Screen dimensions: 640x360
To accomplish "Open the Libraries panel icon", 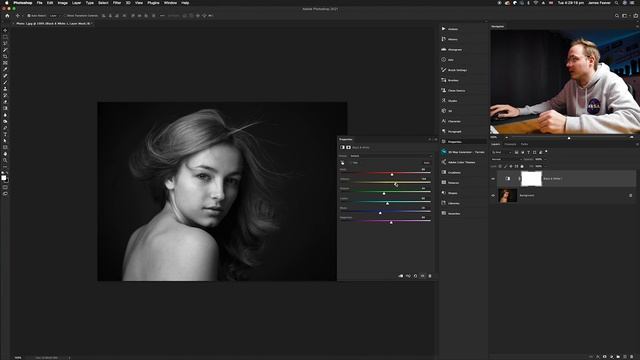I will pyautogui.click(x=444, y=203).
